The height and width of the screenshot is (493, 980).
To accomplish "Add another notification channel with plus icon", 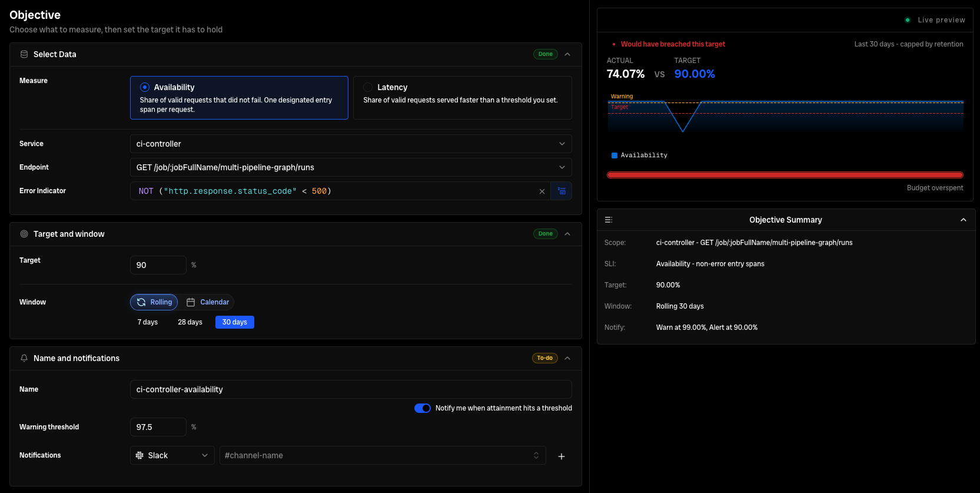I will (x=562, y=456).
